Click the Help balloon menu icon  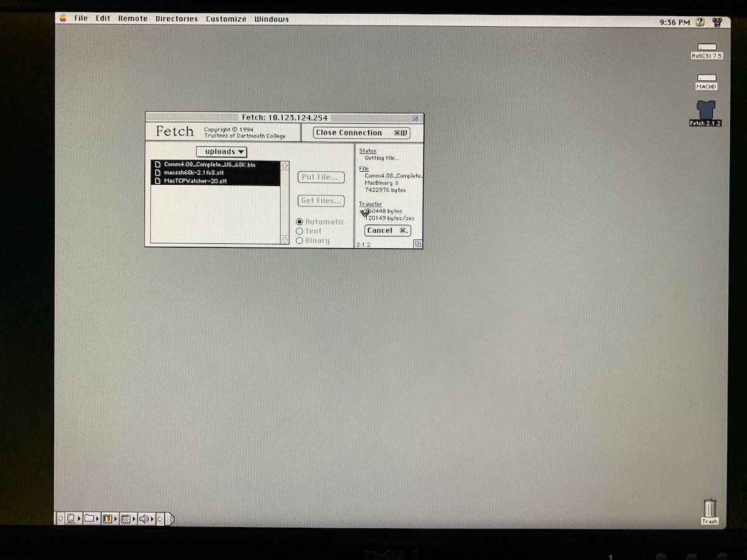point(700,22)
